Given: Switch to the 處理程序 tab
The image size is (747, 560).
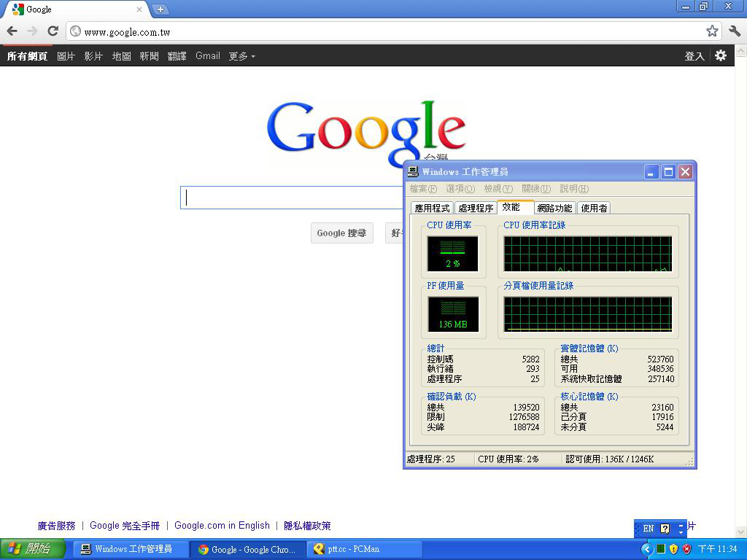Looking at the screenshot, I should 476,208.
